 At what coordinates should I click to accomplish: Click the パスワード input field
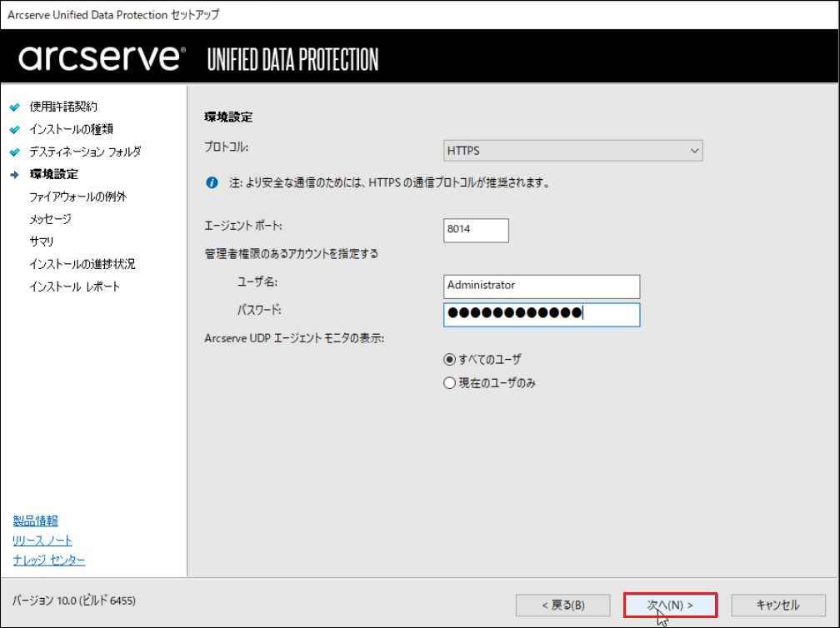[542, 315]
